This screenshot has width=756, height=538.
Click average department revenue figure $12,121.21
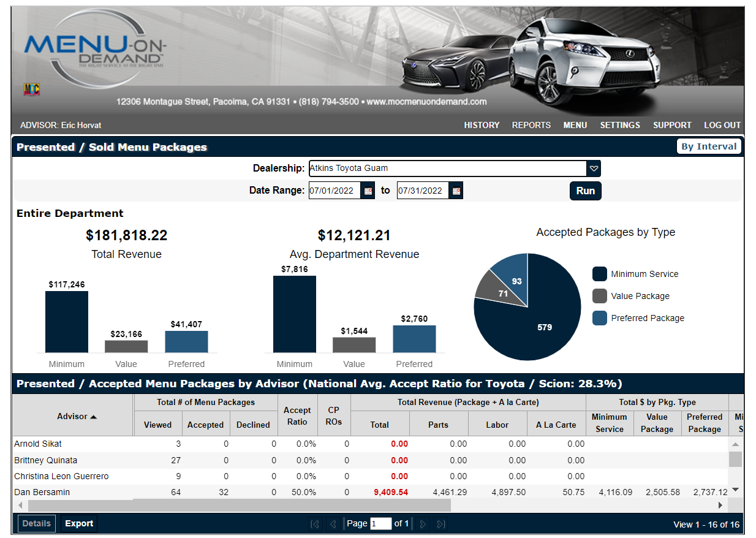pyautogui.click(x=354, y=235)
